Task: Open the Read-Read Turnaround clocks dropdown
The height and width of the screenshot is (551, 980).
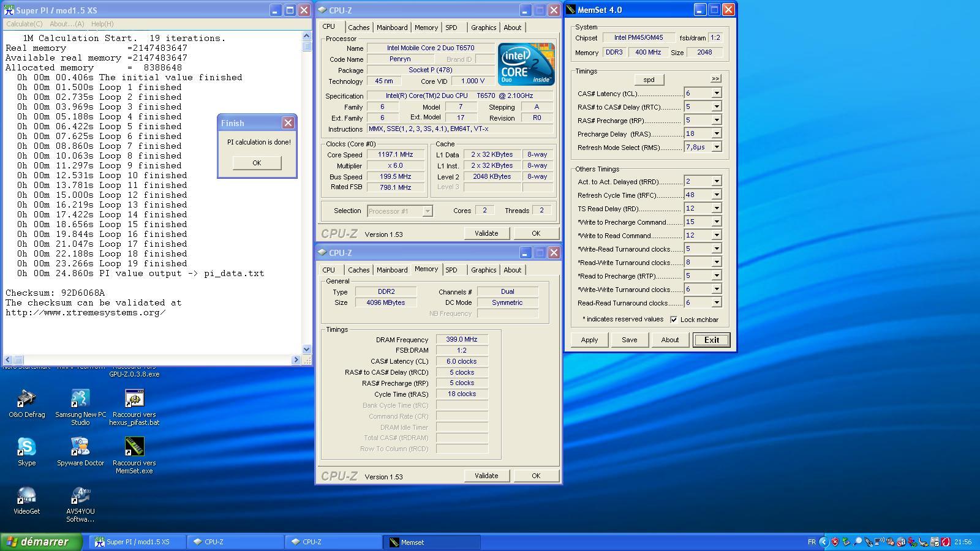Action: (x=716, y=302)
